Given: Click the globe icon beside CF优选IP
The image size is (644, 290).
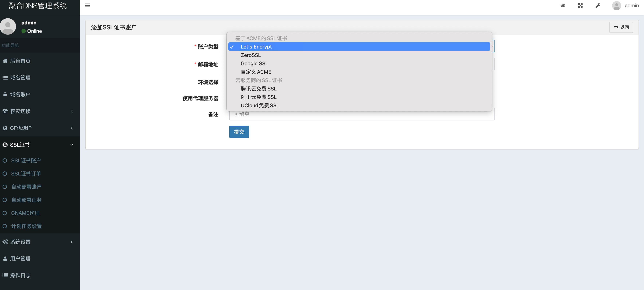Looking at the screenshot, I should click(5, 128).
